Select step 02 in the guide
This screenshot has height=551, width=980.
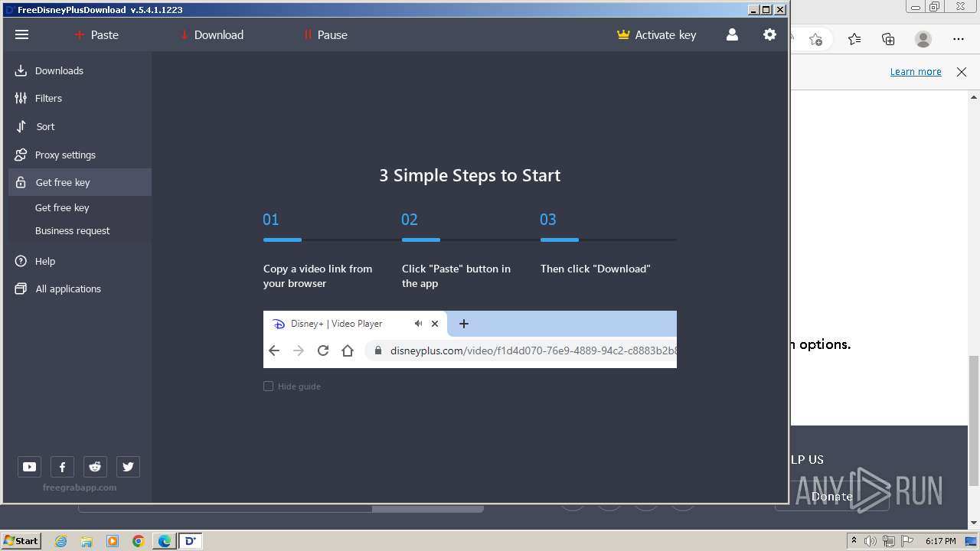(x=410, y=220)
